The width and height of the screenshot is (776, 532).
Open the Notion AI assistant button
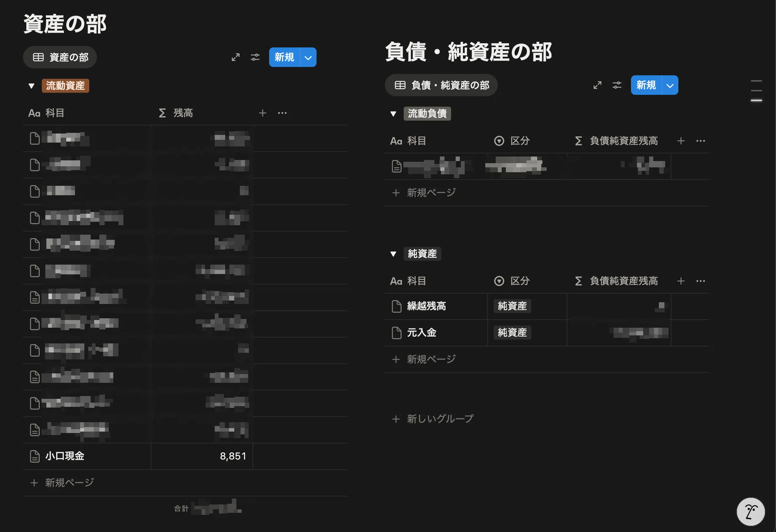(751, 512)
